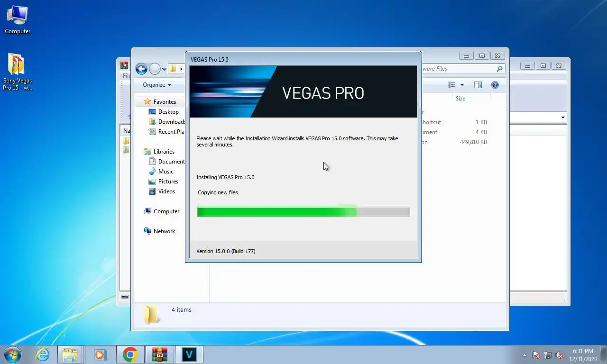The width and height of the screenshot is (607, 364).
Task: Open the Organize menu in Explorer
Action: coord(157,85)
